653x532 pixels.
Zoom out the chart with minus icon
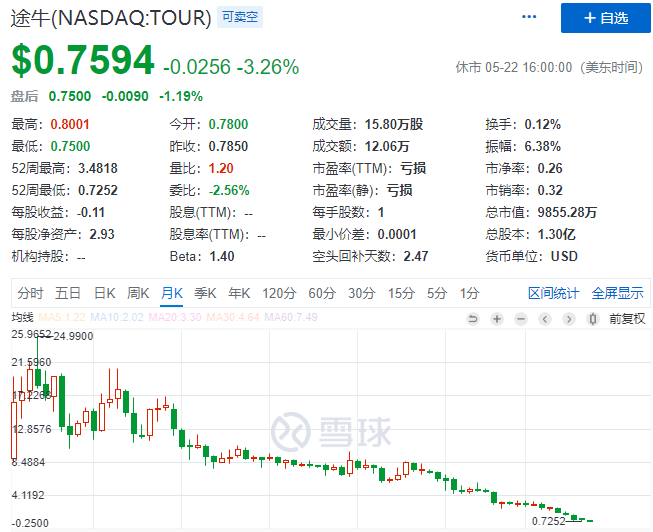tap(520, 319)
